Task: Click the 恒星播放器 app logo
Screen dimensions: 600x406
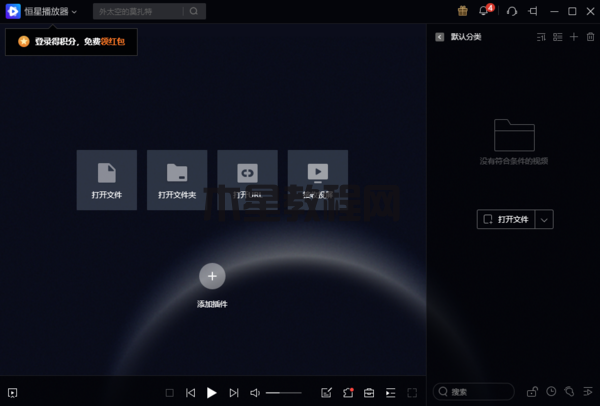Action: 13,11
